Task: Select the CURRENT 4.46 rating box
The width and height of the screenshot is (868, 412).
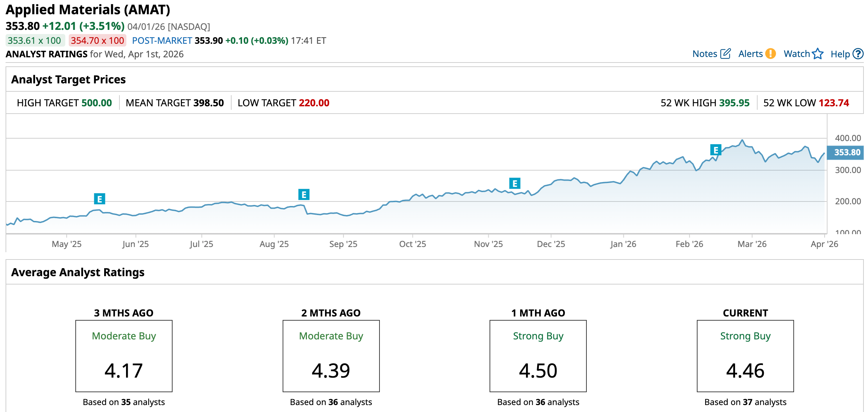Action: pyautogui.click(x=745, y=356)
